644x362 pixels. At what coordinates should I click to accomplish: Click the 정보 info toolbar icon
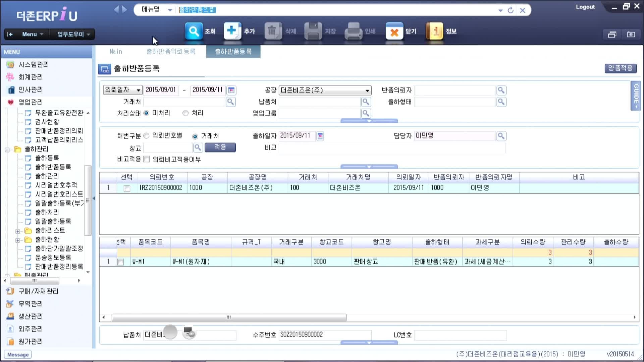[x=435, y=31]
